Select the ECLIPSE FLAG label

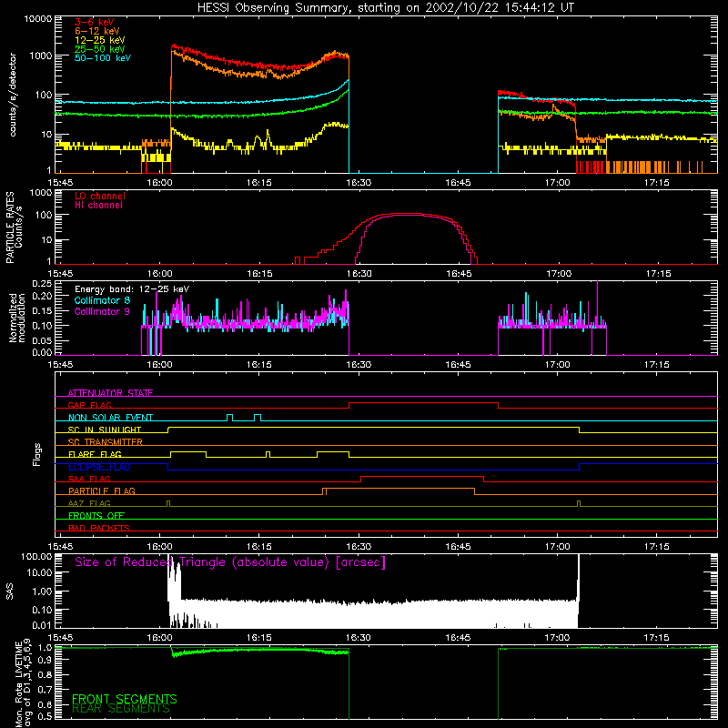click(x=99, y=467)
